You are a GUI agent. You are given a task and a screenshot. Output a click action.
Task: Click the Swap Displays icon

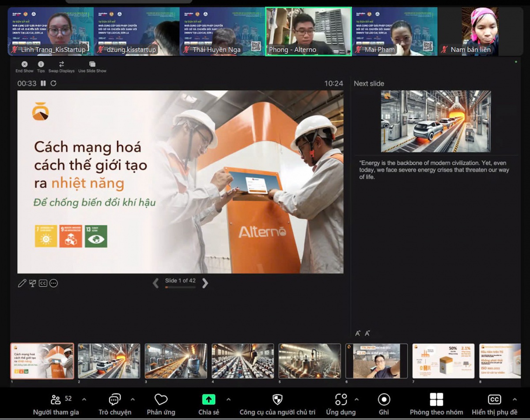pos(61,64)
